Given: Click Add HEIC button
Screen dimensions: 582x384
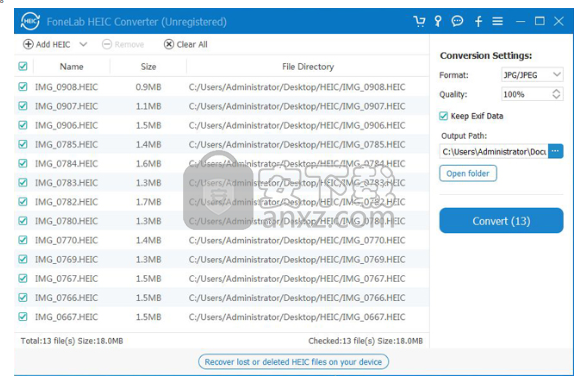Looking at the screenshot, I should [46, 45].
